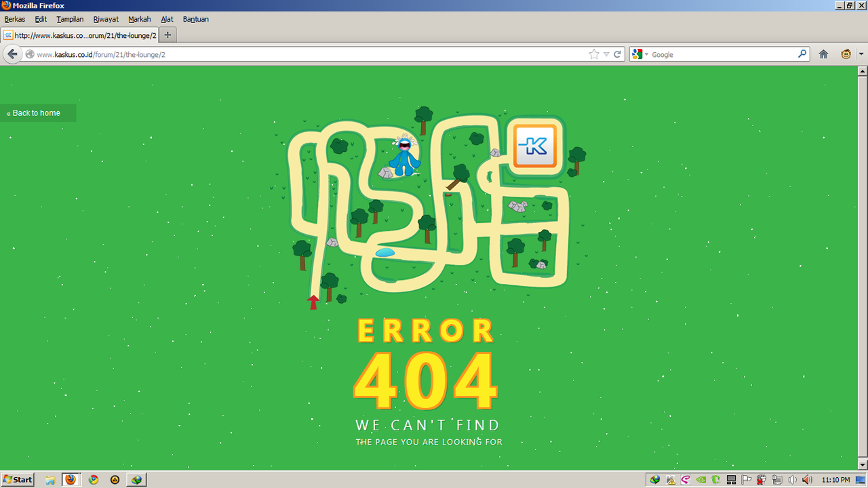Click the power plug tray icon
868x488 pixels.
761,480
